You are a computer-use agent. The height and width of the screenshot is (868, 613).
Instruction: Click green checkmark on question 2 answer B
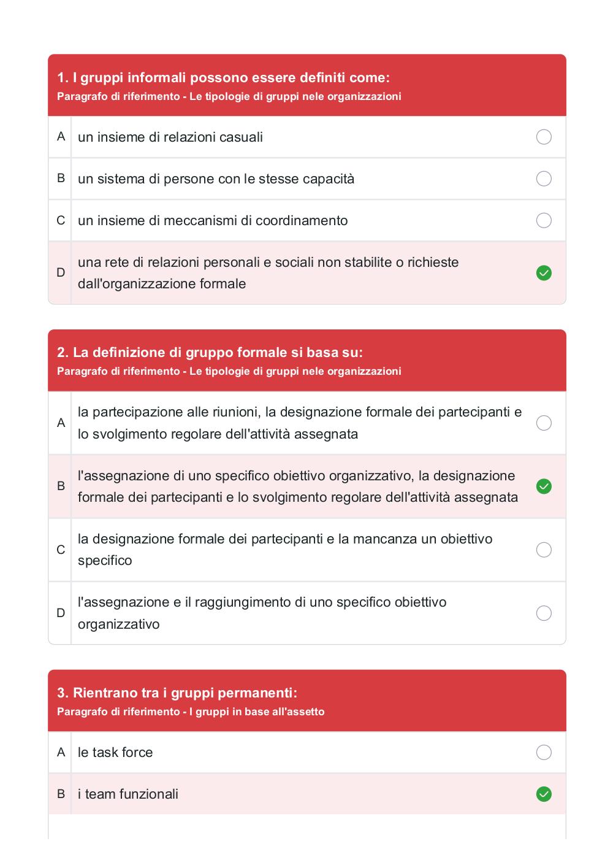click(544, 486)
